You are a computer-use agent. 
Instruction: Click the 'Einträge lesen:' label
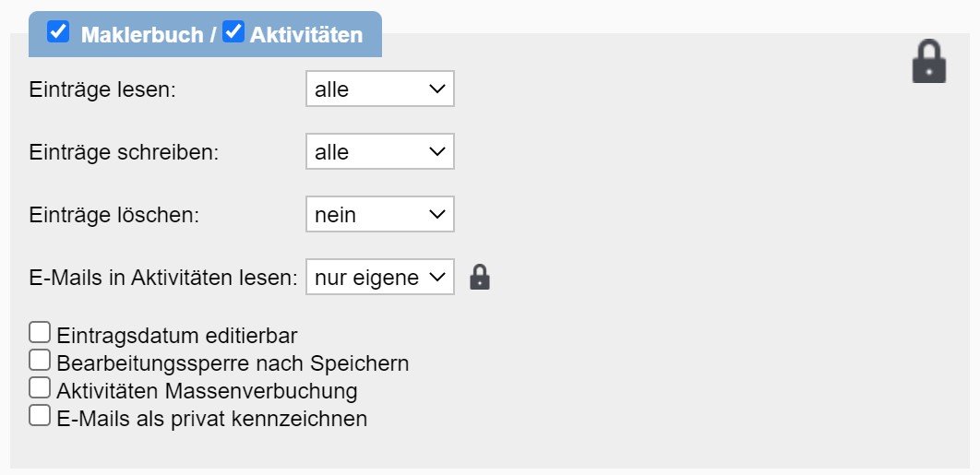point(102,90)
